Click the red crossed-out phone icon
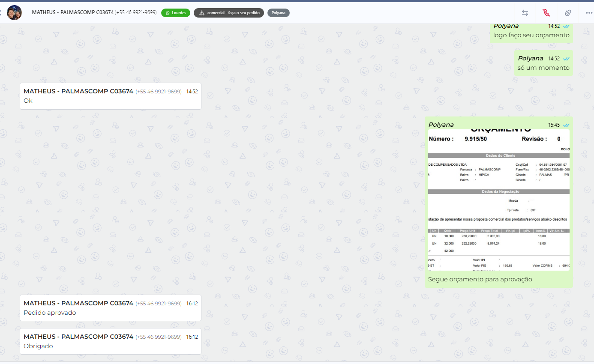This screenshot has height=364, width=594. [x=546, y=13]
